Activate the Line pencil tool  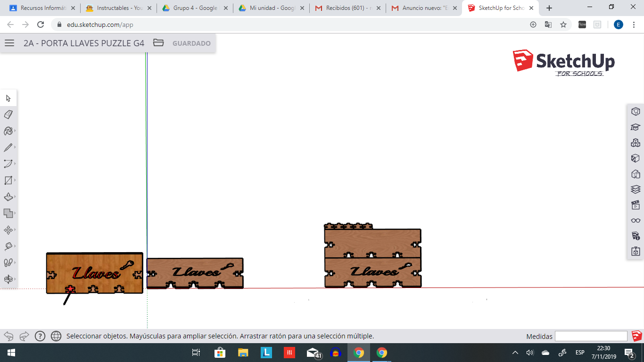[8, 148]
